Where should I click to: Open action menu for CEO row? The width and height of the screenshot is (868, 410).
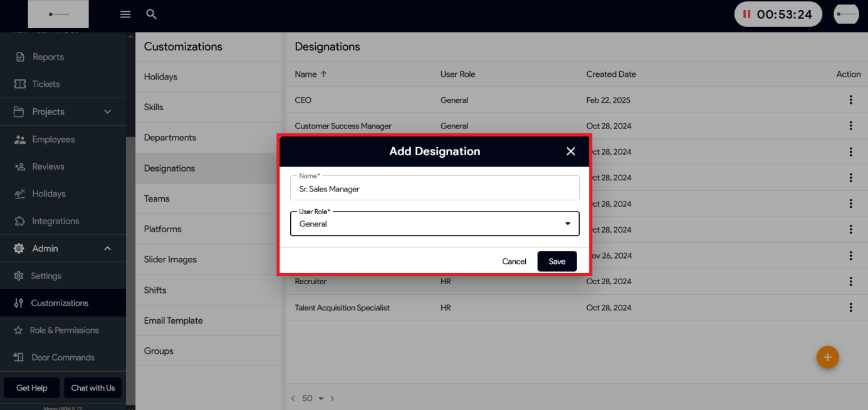point(850,100)
